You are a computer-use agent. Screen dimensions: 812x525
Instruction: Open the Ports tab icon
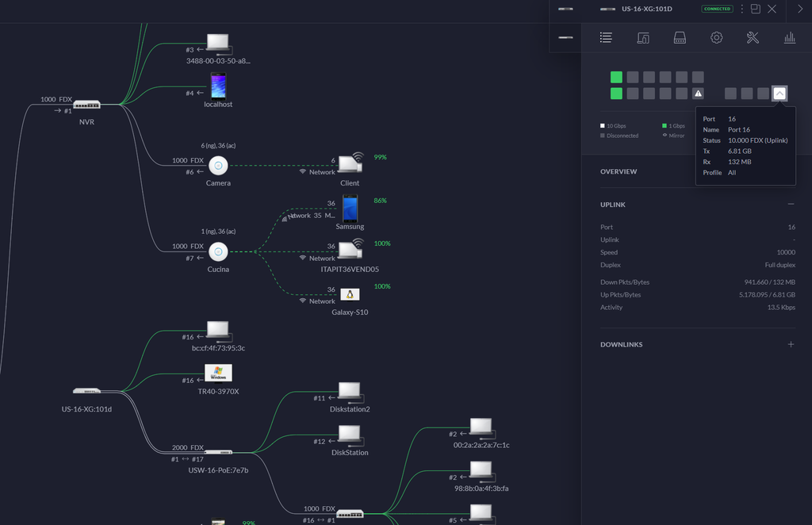tap(680, 37)
